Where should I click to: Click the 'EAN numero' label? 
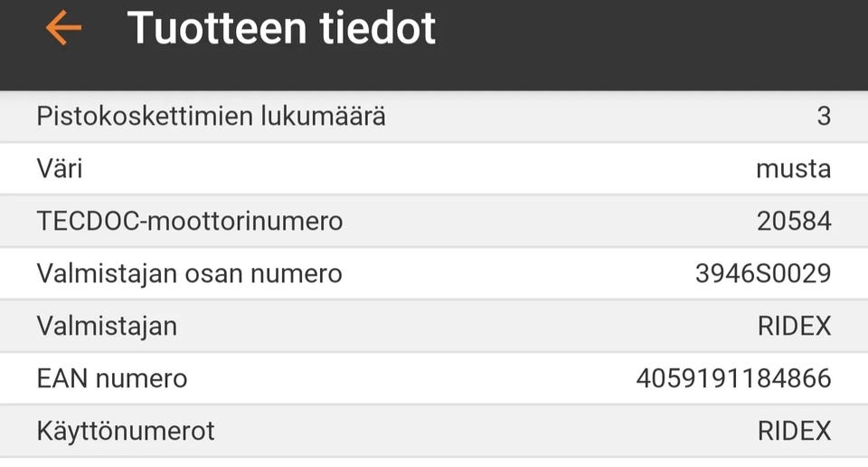point(112,378)
